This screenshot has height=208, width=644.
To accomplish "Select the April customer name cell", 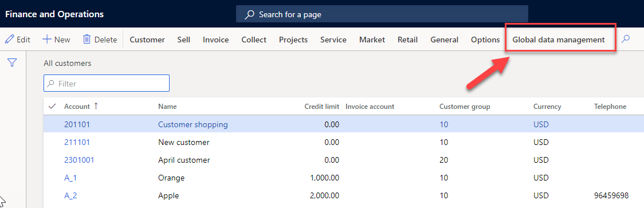I will click(184, 160).
